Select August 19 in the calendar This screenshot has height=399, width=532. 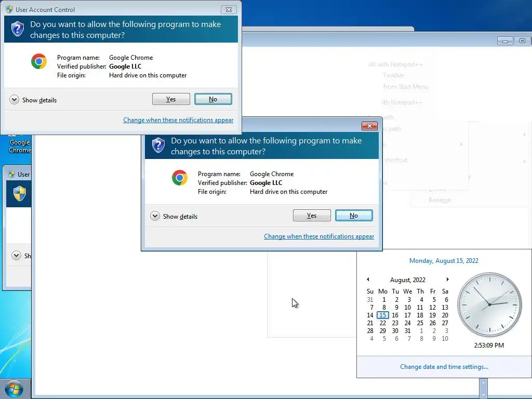click(432, 315)
